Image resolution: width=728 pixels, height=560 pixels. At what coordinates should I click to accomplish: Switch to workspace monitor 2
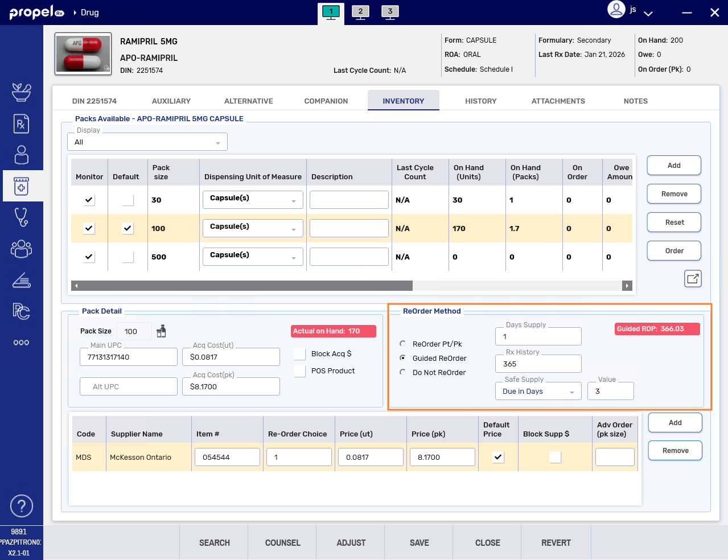[360, 12]
